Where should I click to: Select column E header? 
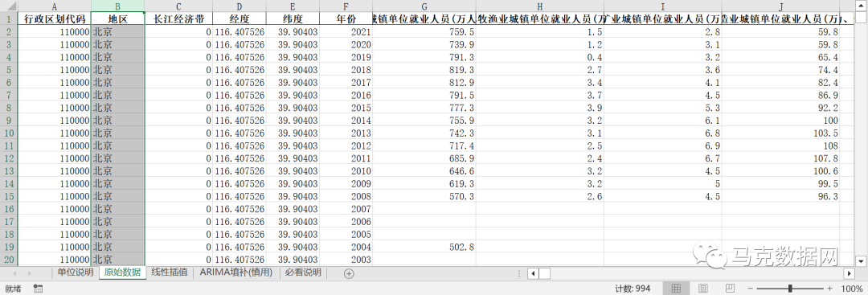coord(293,6)
